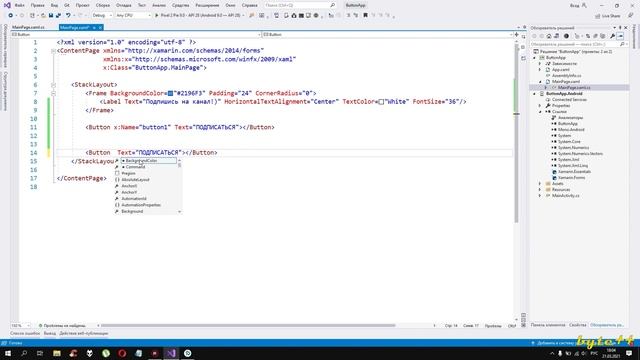
Task: Click the search box in the title bar
Action: point(300,5)
